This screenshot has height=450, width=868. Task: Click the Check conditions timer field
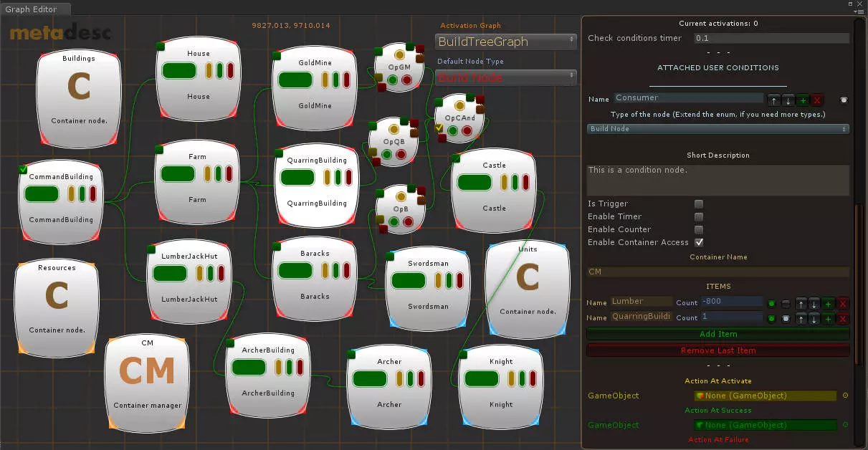[x=771, y=38]
